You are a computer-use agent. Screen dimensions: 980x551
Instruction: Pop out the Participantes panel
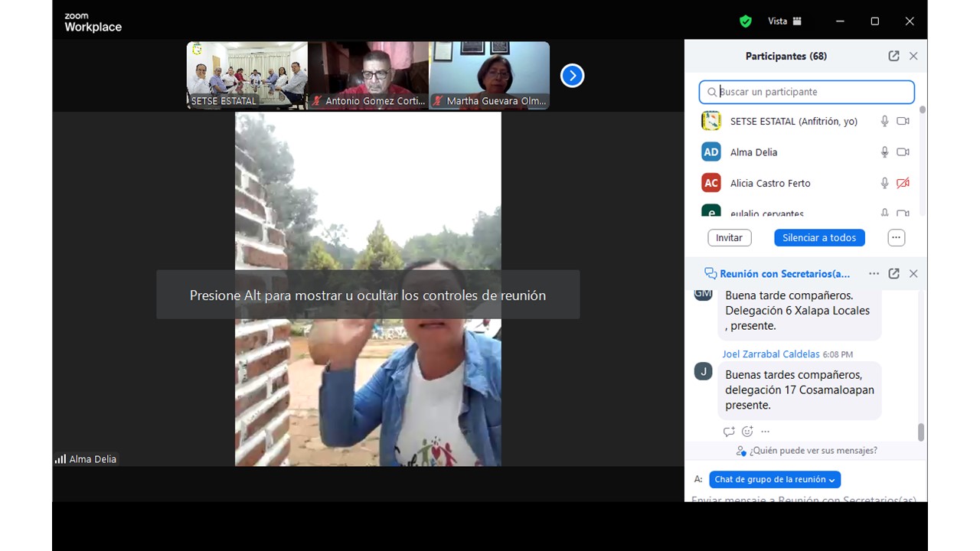[x=893, y=56]
